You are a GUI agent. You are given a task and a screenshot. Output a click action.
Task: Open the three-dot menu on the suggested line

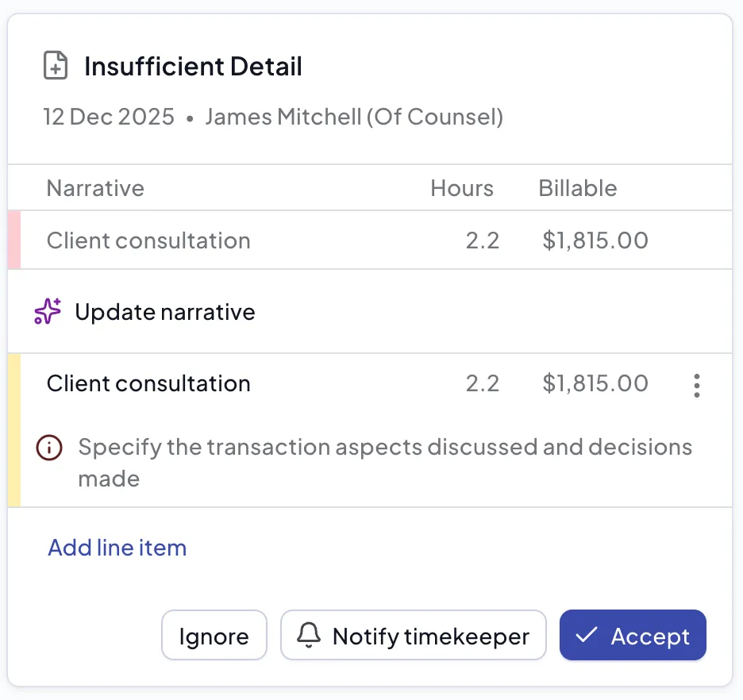[x=696, y=385]
